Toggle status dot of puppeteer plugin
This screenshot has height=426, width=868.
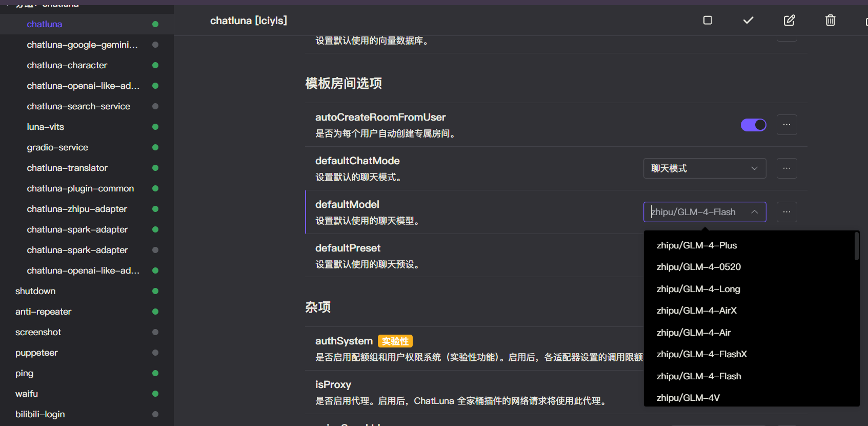click(x=155, y=353)
